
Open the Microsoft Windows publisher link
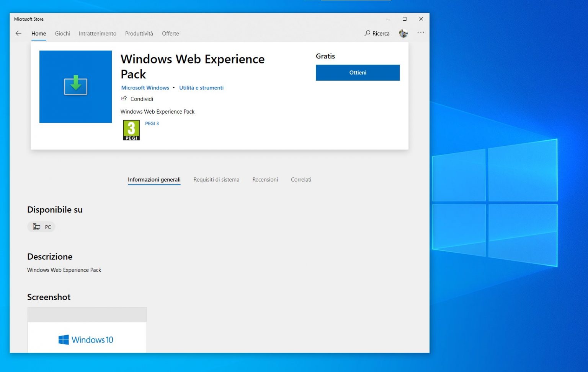click(x=145, y=88)
